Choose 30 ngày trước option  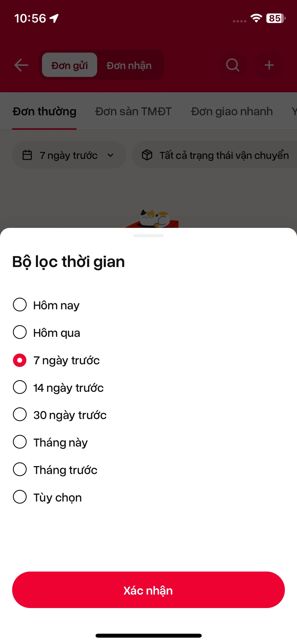[x=20, y=415]
